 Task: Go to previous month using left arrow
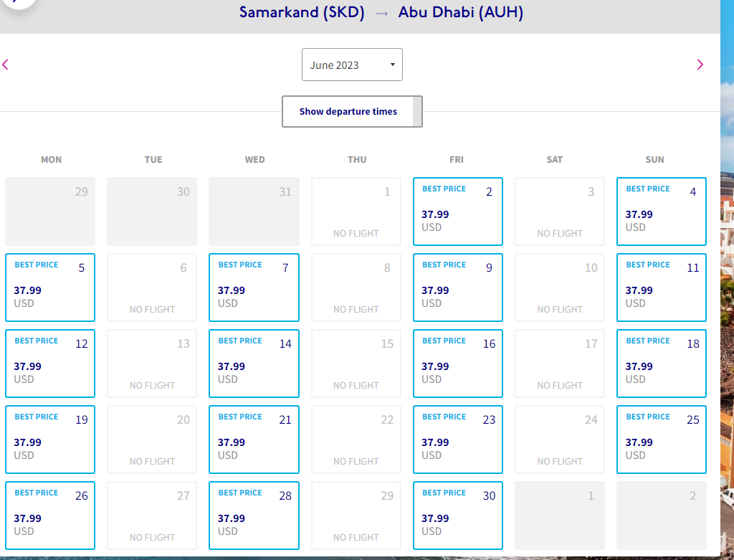click(x=6, y=65)
